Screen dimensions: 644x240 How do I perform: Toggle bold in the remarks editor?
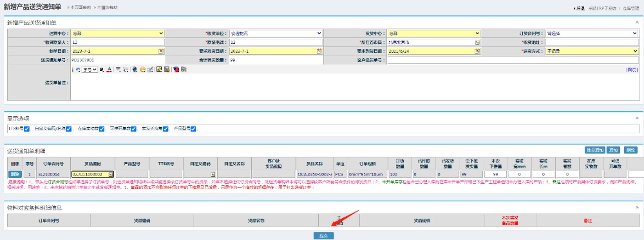(102, 70)
